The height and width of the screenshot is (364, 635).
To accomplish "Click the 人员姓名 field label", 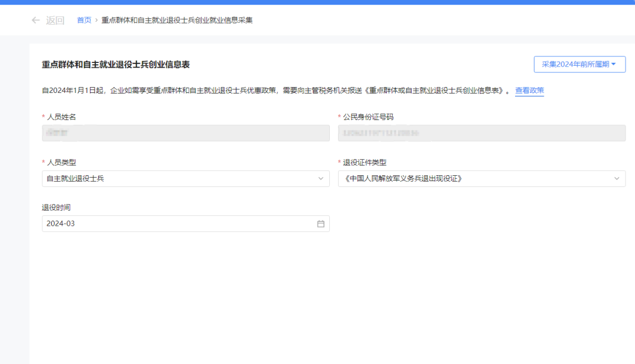I will [61, 117].
